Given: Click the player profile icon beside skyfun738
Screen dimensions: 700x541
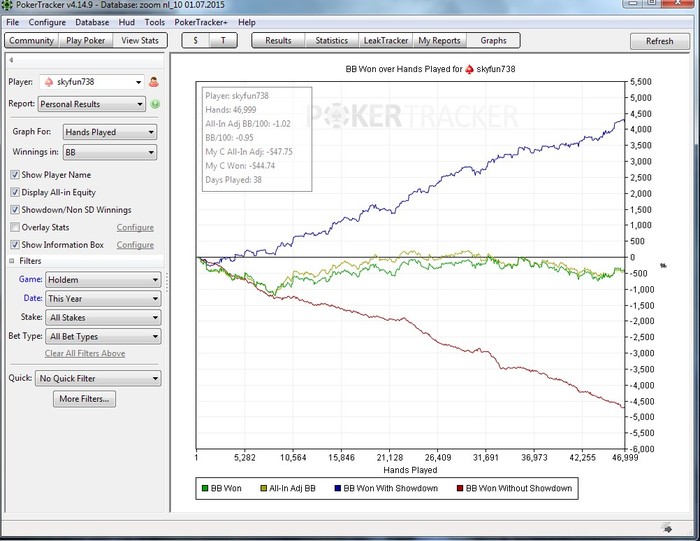Looking at the screenshot, I should 154,82.
